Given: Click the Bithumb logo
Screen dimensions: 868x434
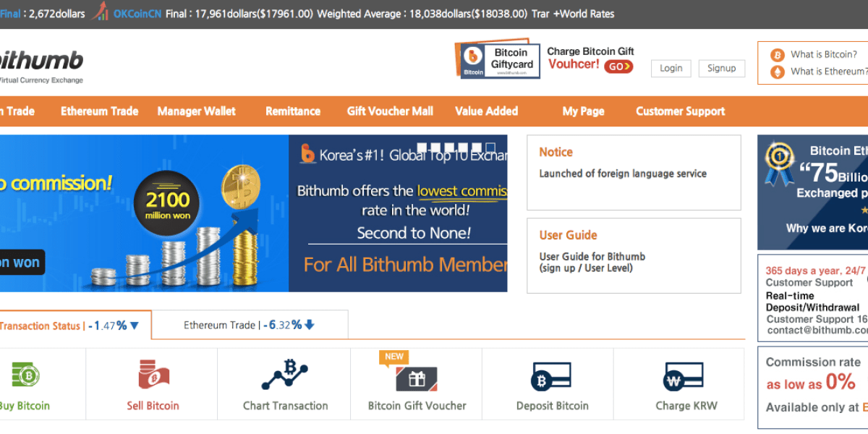Looking at the screenshot, I should tap(40, 61).
